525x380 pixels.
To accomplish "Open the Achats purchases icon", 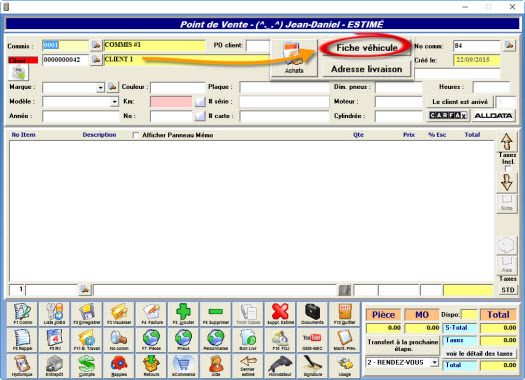I will coord(294,58).
